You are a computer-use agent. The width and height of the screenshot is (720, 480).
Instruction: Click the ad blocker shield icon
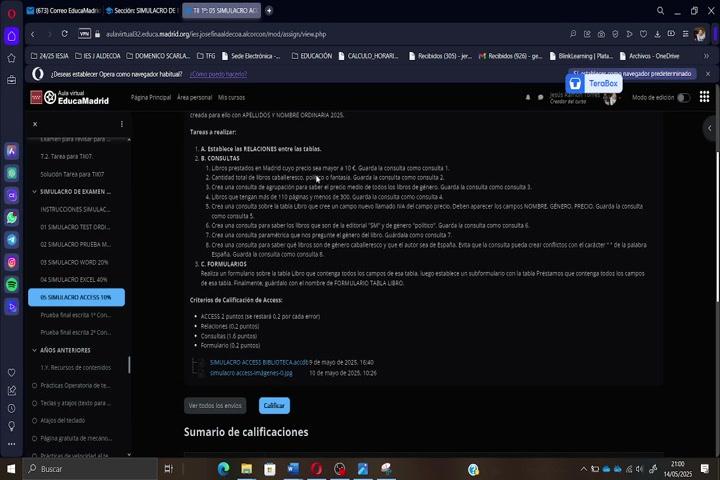coord(615,34)
